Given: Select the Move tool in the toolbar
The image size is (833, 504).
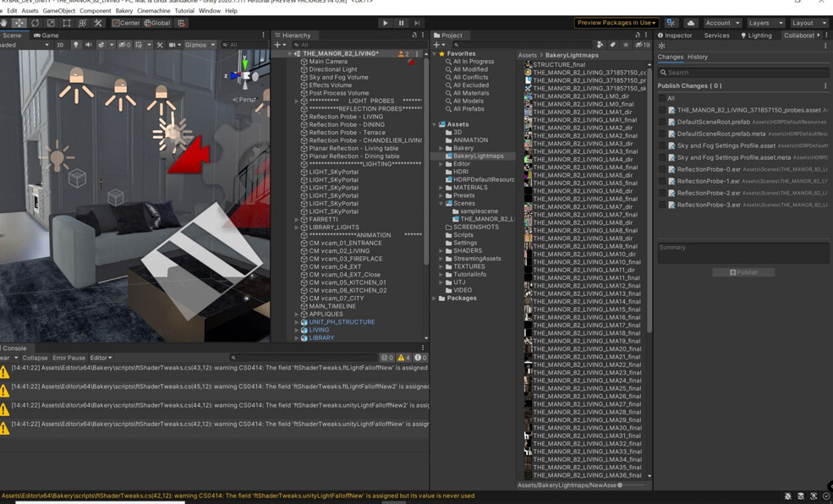Looking at the screenshot, I should [x=18, y=23].
